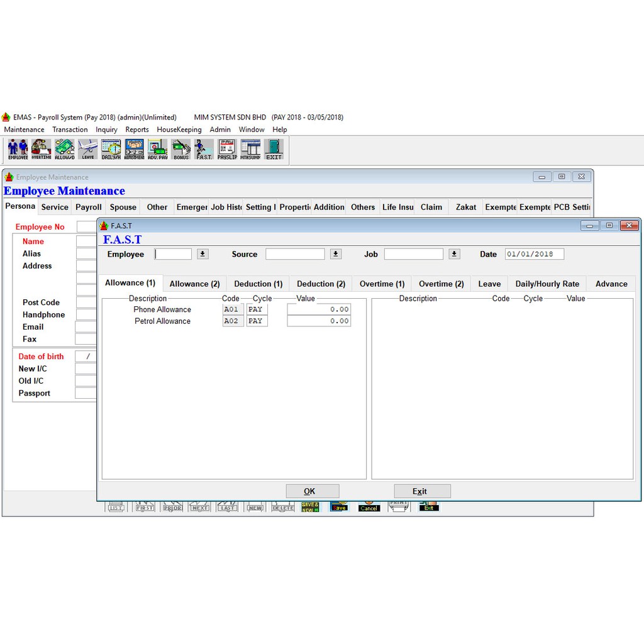Click the Phone Allowance value field
The image size is (644, 644).
tap(318, 309)
